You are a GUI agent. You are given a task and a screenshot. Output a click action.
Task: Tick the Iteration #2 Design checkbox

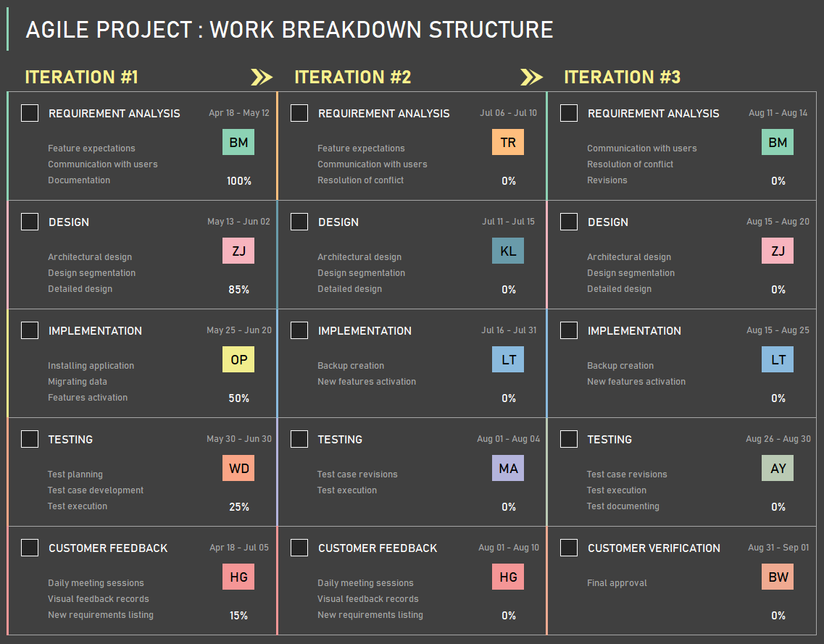coord(299,222)
